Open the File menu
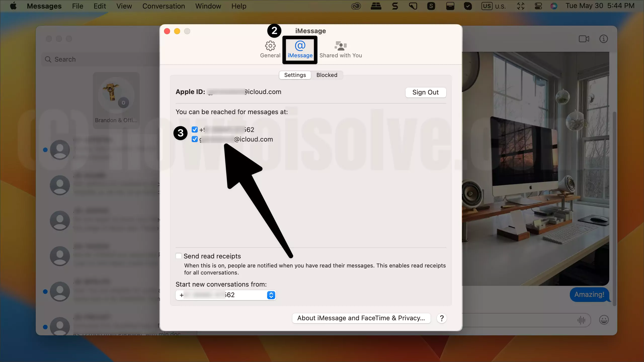This screenshot has width=644, height=362. point(77,6)
